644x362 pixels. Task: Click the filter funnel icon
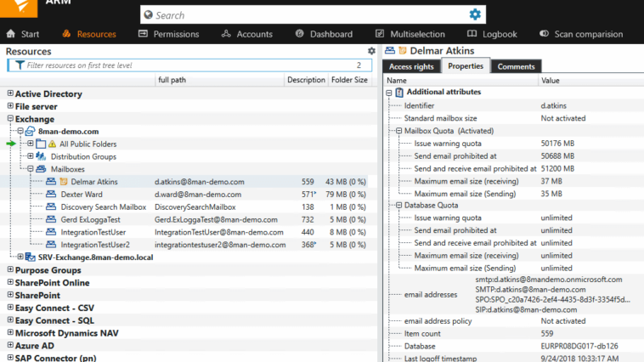click(18, 65)
